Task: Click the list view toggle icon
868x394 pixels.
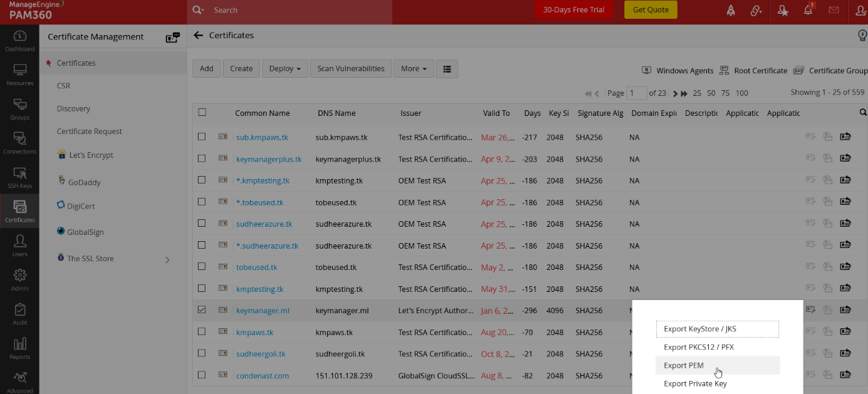Action: pos(447,69)
